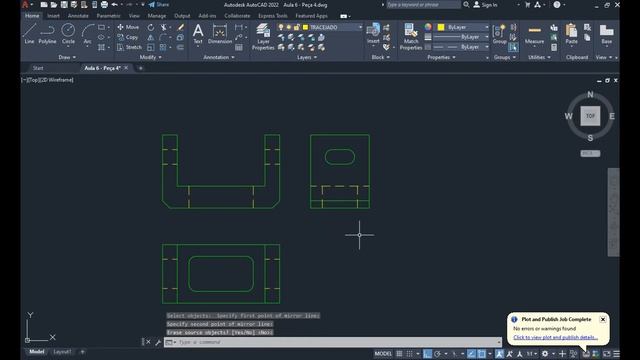
Task: Click the Share button
Action: click(x=159, y=5)
